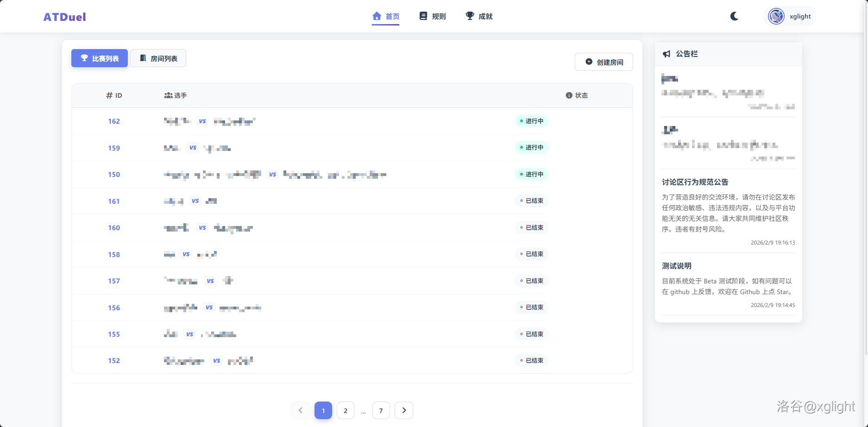Click the players group icon in table header
The height and width of the screenshot is (427, 868).
pyautogui.click(x=168, y=95)
